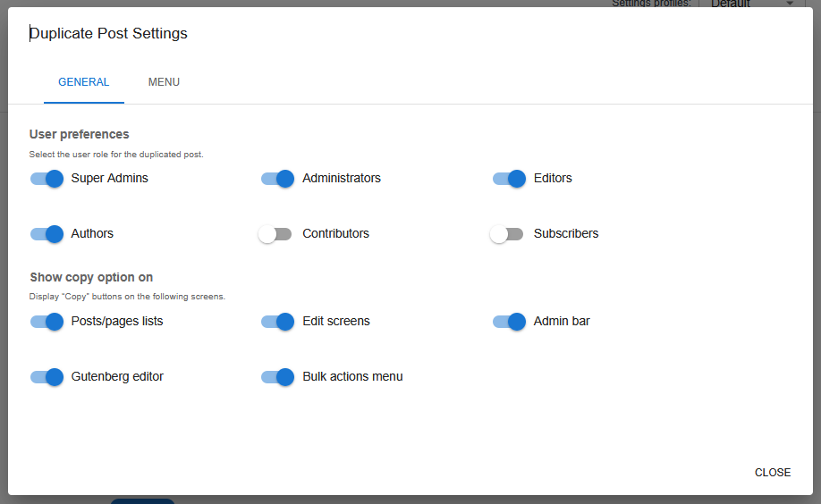Toggle the Authors role switch
This screenshot has height=504, width=821.
pos(47,234)
